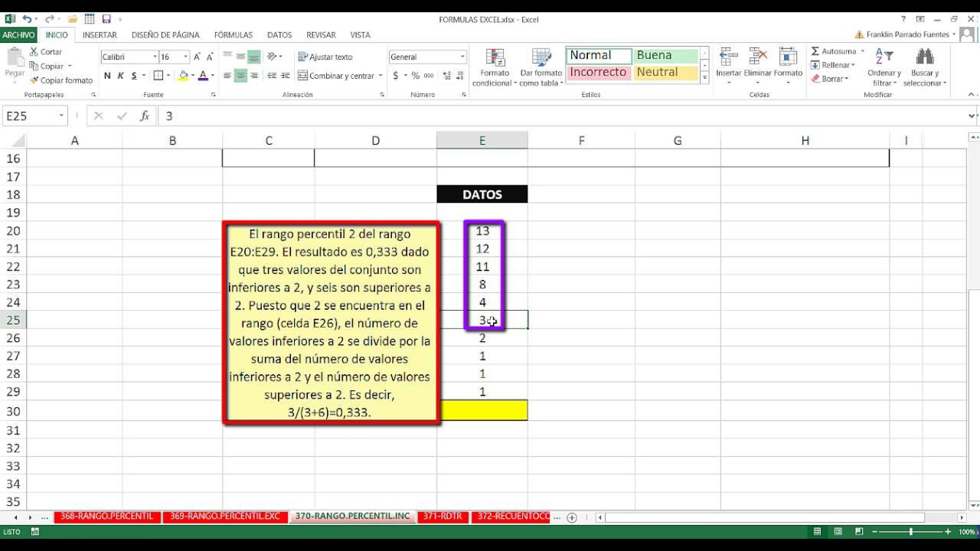Apply yellow fill color bucket
The image size is (980, 551).
[182, 76]
